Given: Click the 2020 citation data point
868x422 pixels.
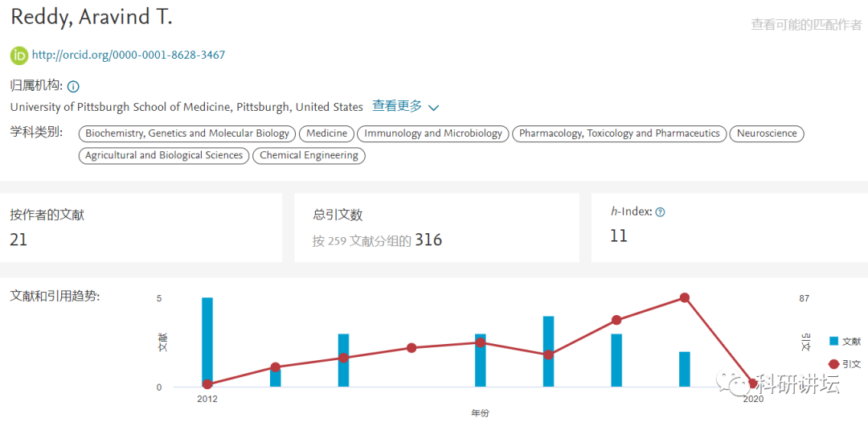Looking at the screenshot, I should click(x=753, y=384).
